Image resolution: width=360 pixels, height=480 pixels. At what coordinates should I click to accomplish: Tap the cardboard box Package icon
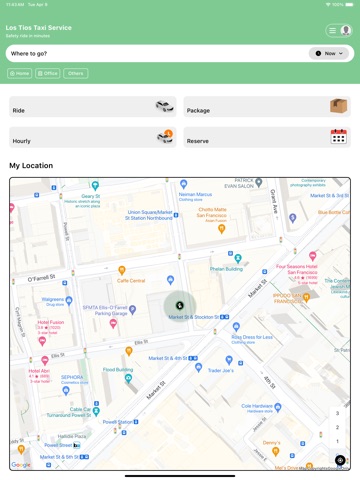339,106
